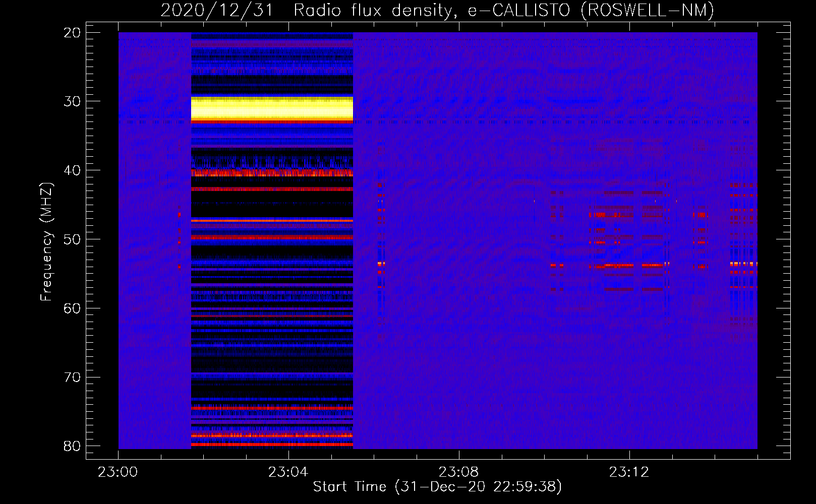Click the plot title for 2020/12/31 ROSWELL-NM
The height and width of the screenshot is (504, 816).
[437, 10]
